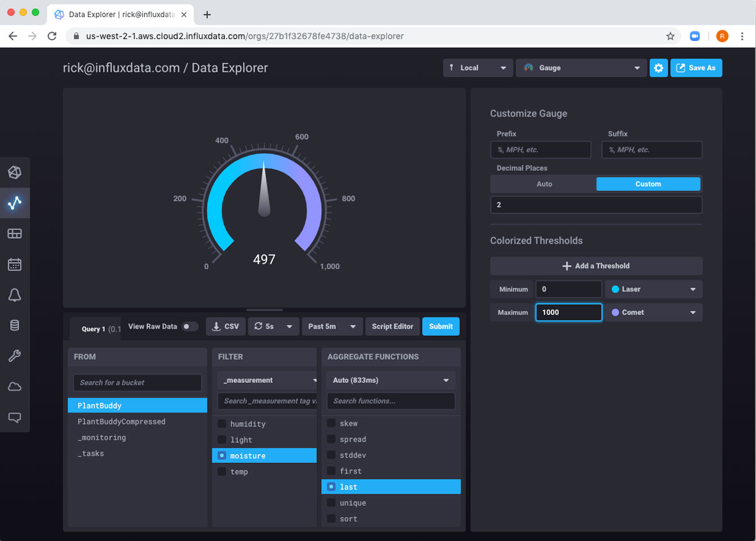The height and width of the screenshot is (541, 756).
Task: Click the gear visualization settings icon
Action: point(658,68)
